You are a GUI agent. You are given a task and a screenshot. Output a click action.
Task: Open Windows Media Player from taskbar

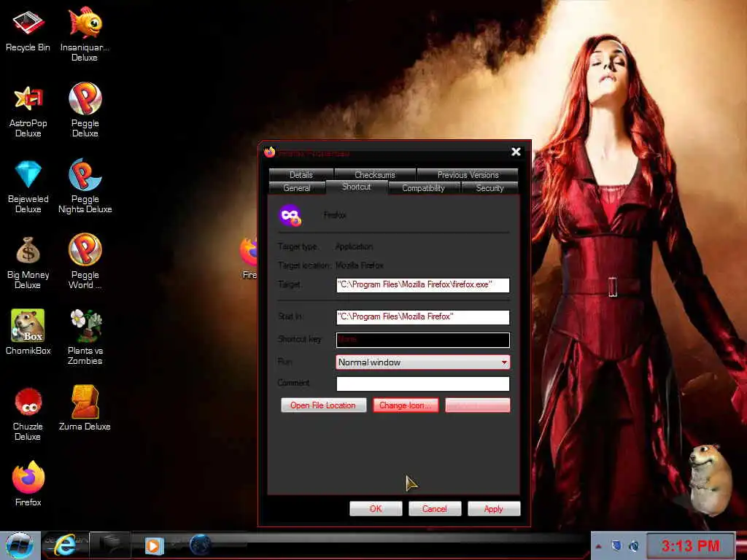tap(153, 545)
